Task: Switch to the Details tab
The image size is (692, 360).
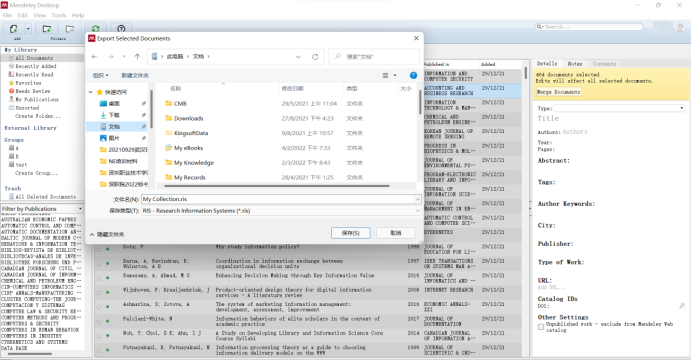Action: point(547,64)
